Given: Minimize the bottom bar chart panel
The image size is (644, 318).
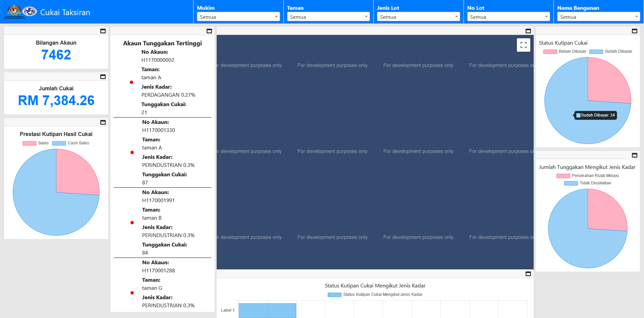Looking at the screenshot, I should click(x=528, y=274).
